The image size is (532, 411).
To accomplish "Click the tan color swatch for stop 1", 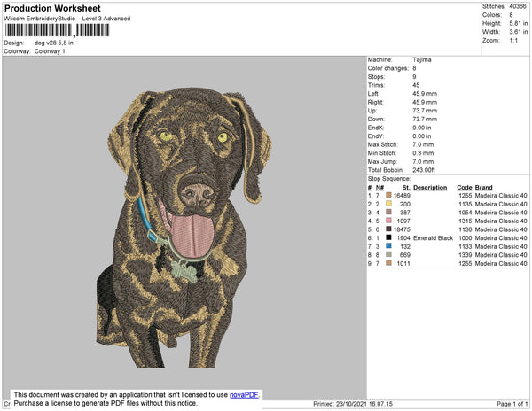I will [x=388, y=195].
